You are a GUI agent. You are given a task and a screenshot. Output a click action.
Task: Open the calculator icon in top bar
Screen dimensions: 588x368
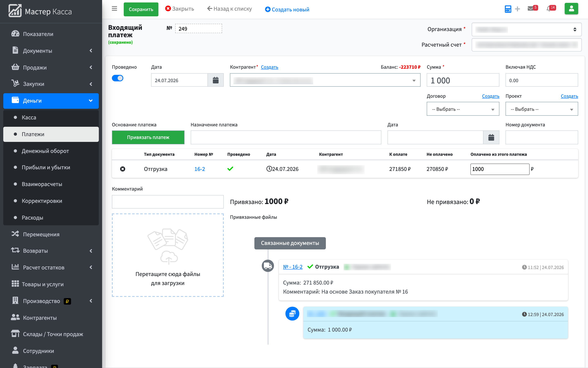pos(508,9)
